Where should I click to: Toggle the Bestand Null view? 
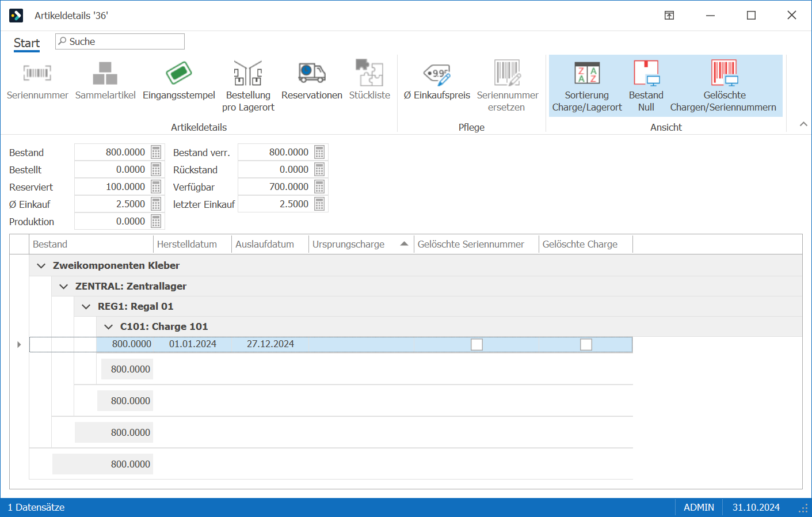click(646, 86)
